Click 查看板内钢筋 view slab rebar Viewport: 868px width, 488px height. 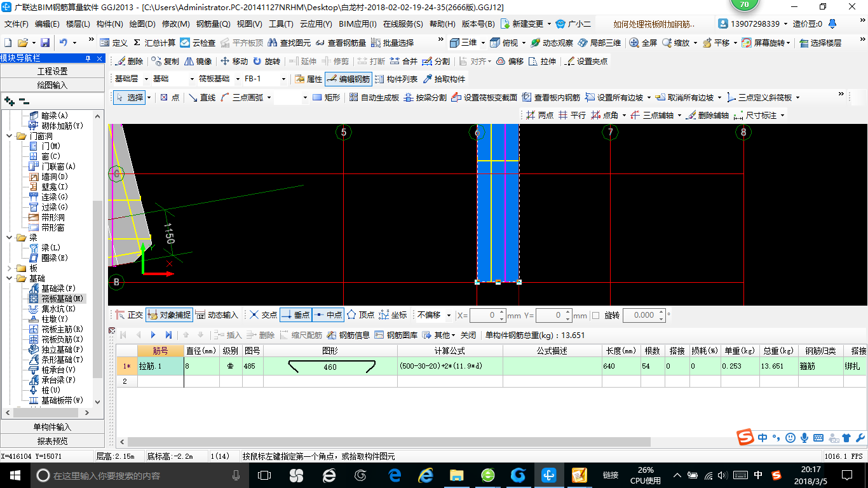551,98
